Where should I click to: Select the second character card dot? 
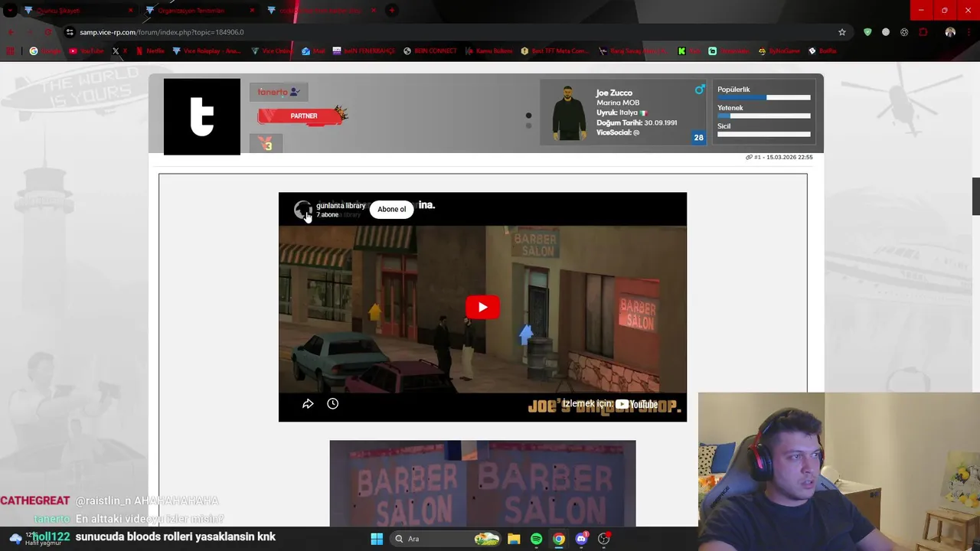pos(528,126)
